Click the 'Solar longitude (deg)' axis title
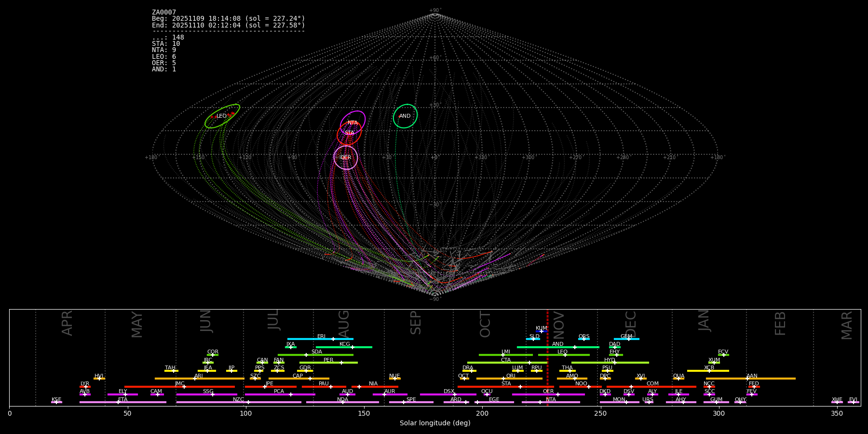 pos(435,423)
